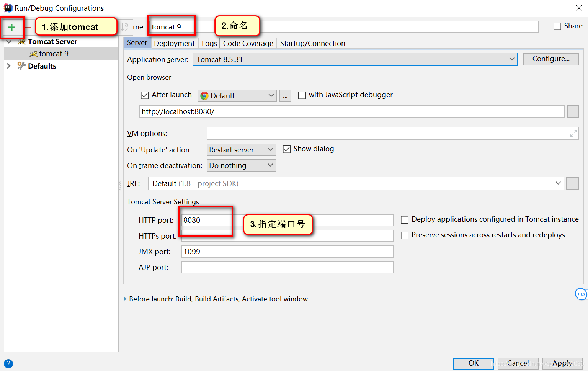Click the http://localhost:8080/ URL field

click(x=352, y=111)
